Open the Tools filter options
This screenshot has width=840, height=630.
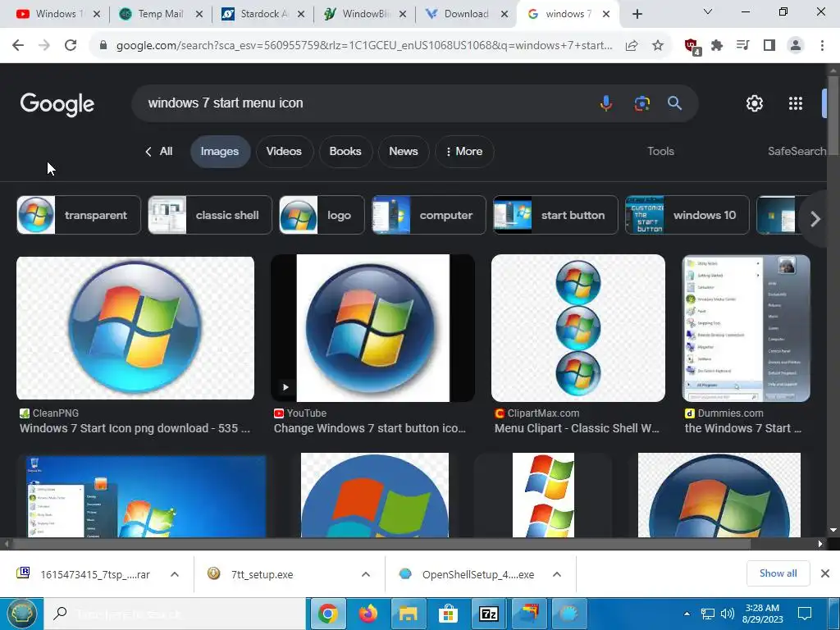[660, 151]
